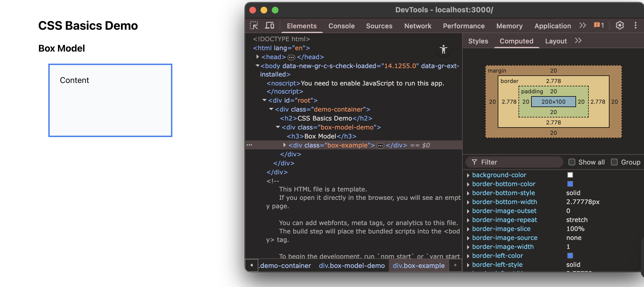Expand the box-example div node

[x=284, y=145]
